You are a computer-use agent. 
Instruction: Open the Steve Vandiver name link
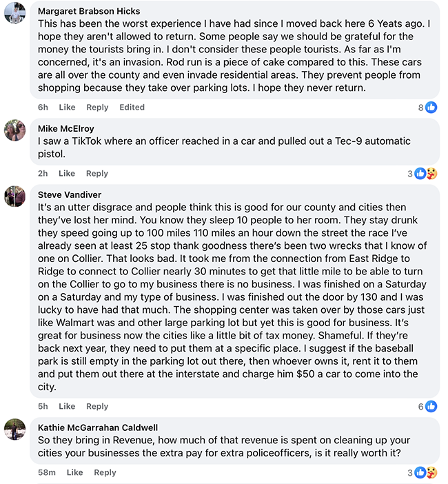point(70,195)
